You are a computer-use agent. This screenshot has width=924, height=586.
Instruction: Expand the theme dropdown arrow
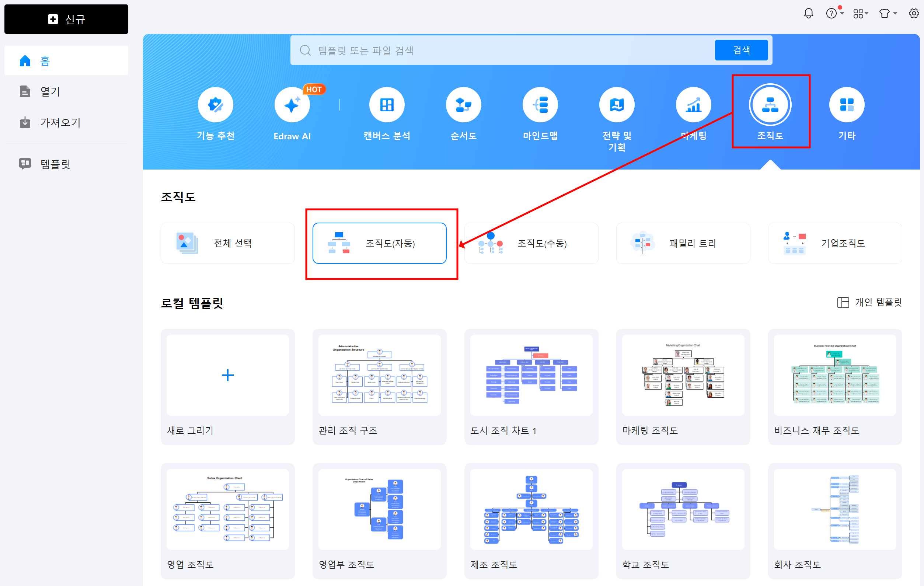[x=895, y=13]
